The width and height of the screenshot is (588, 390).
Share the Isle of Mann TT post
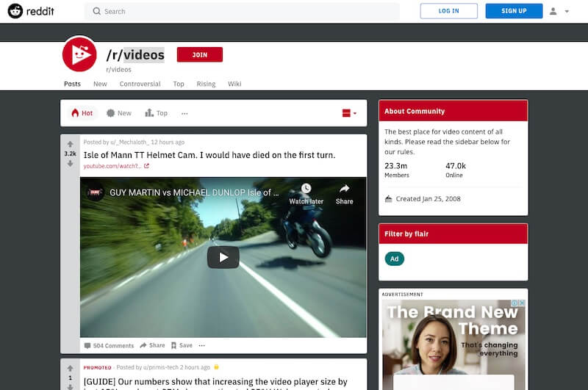click(152, 345)
